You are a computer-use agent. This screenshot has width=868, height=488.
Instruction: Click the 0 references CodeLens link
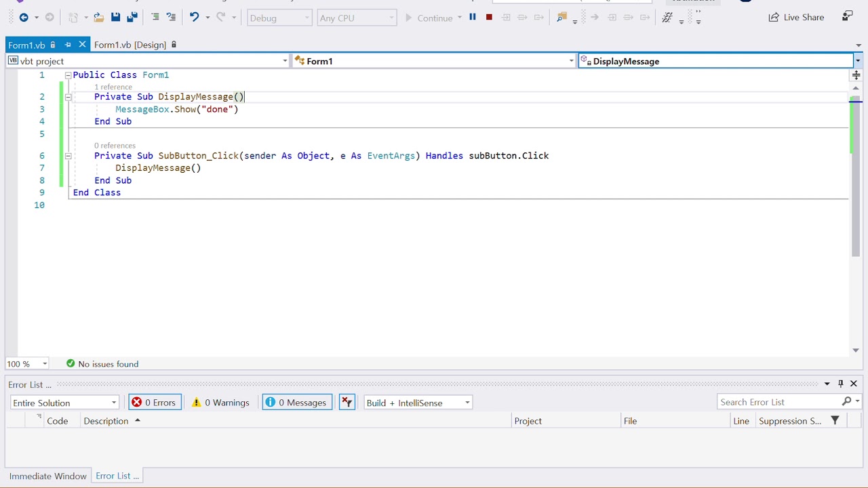pos(115,146)
